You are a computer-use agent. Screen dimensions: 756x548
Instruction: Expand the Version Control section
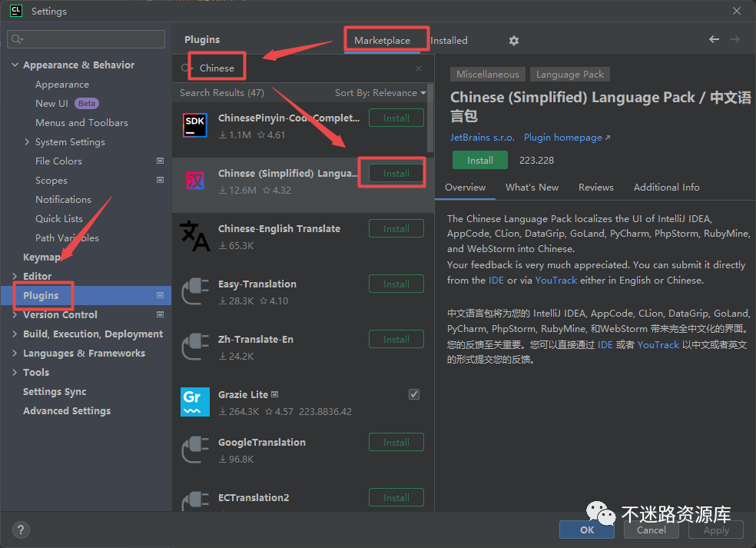coord(15,314)
